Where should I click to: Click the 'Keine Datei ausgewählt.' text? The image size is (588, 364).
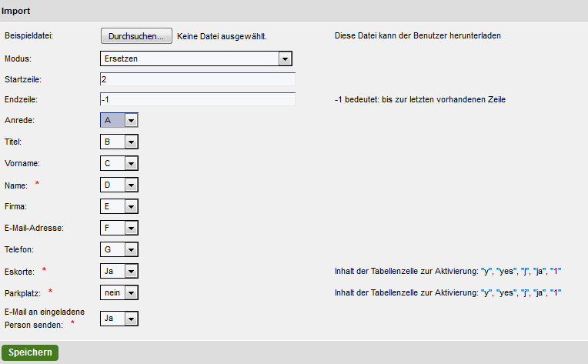(x=222, y=36)
